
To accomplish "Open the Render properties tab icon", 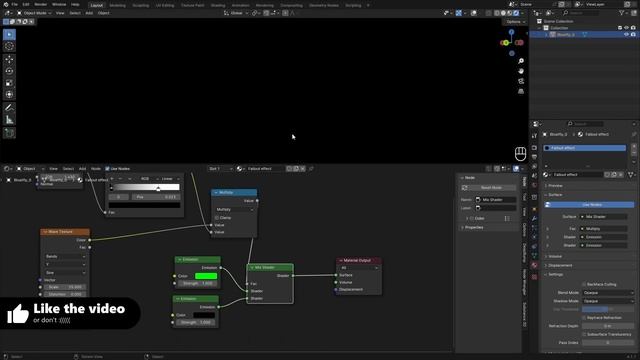I will (x=534, y=148).
